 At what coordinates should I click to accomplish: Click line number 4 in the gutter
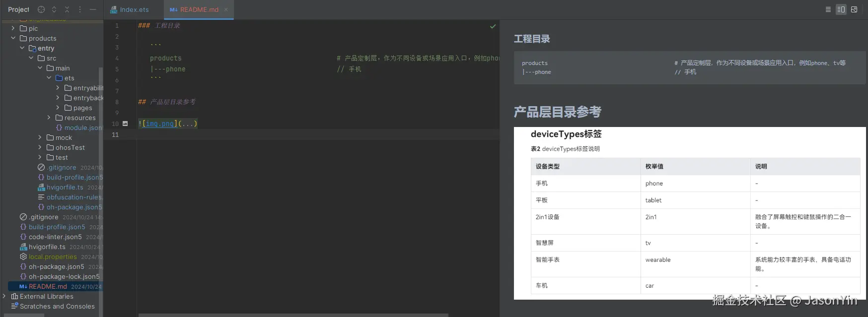[117, 58]
